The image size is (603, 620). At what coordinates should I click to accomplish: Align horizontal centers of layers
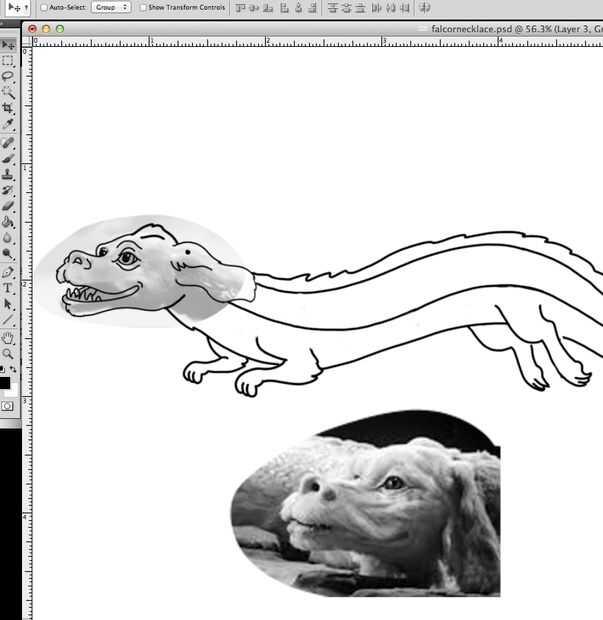click(299, 8)
